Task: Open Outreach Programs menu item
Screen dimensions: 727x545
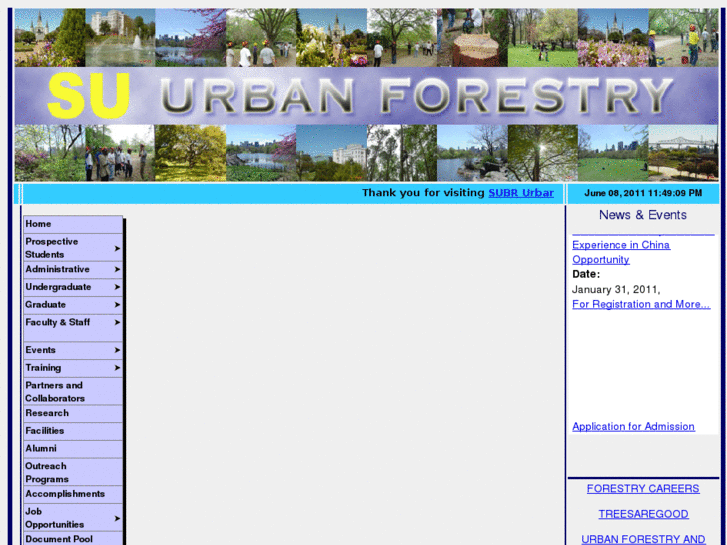Action: click(x=73, y=472)
